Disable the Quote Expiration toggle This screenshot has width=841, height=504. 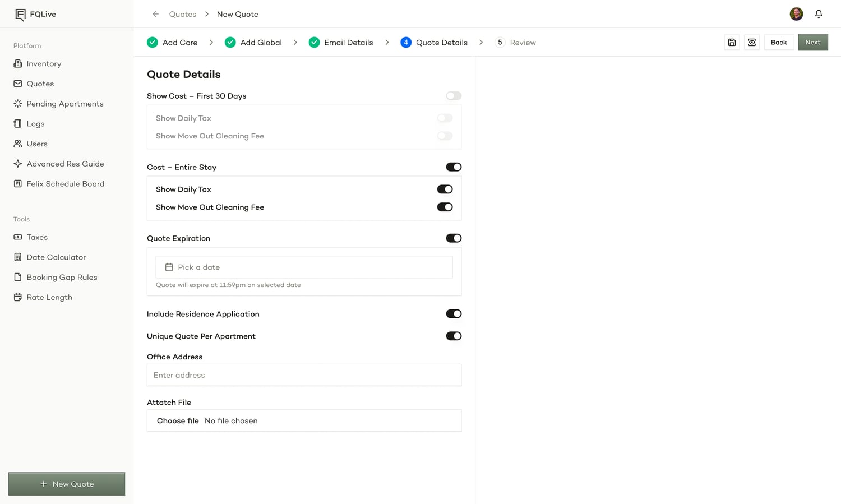pos(454,238)
